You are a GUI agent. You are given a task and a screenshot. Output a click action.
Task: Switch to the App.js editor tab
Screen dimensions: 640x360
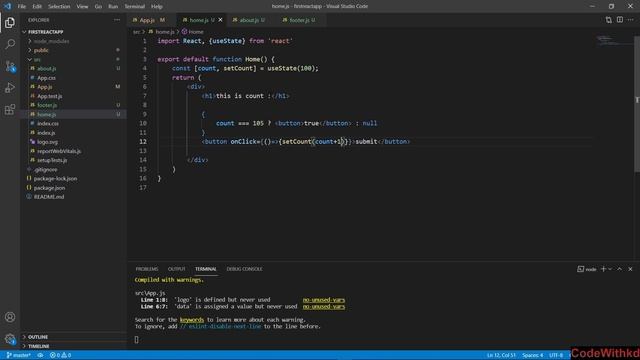pos(152,20)
